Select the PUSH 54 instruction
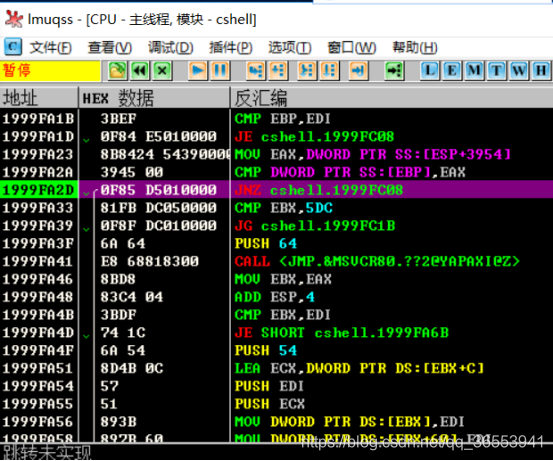Viewport: 553px width, 461px height. tap(266, 351)
